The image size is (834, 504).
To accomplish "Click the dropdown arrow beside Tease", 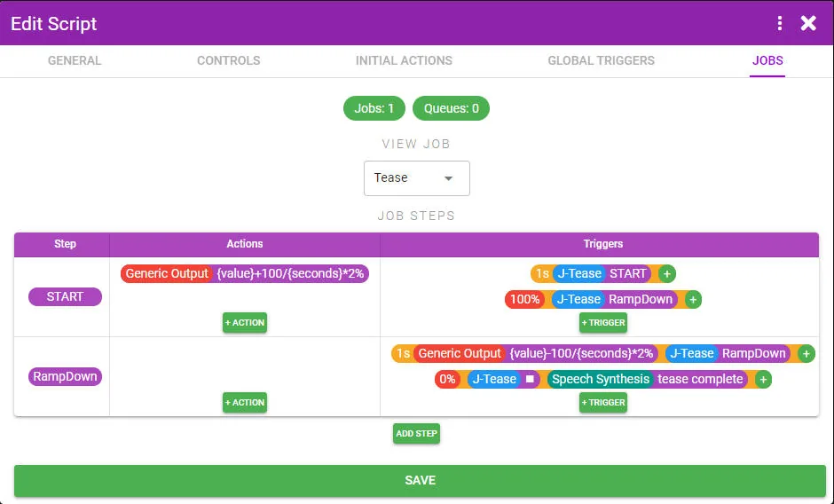I will tap(448, 178).
